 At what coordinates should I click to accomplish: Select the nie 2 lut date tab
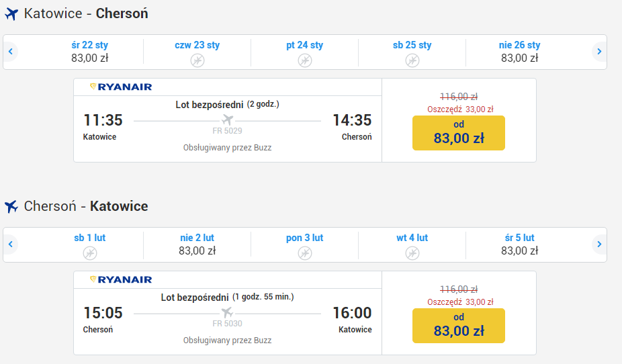pos(197,244)
